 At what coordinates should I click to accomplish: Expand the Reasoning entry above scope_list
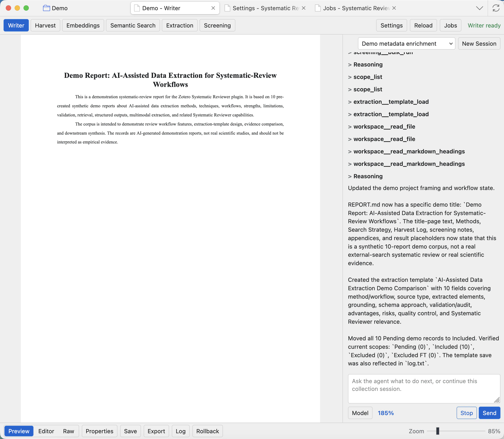click(x=365, y=65)
